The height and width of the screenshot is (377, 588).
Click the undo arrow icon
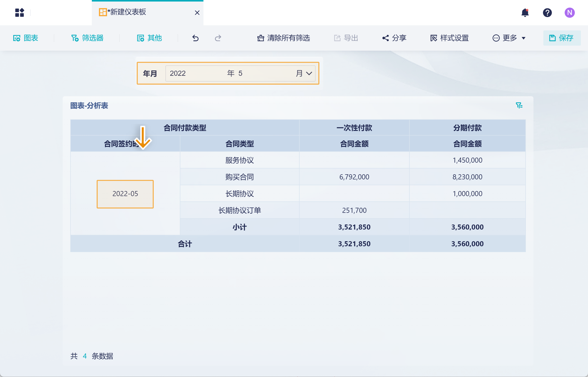pos(195,38)
